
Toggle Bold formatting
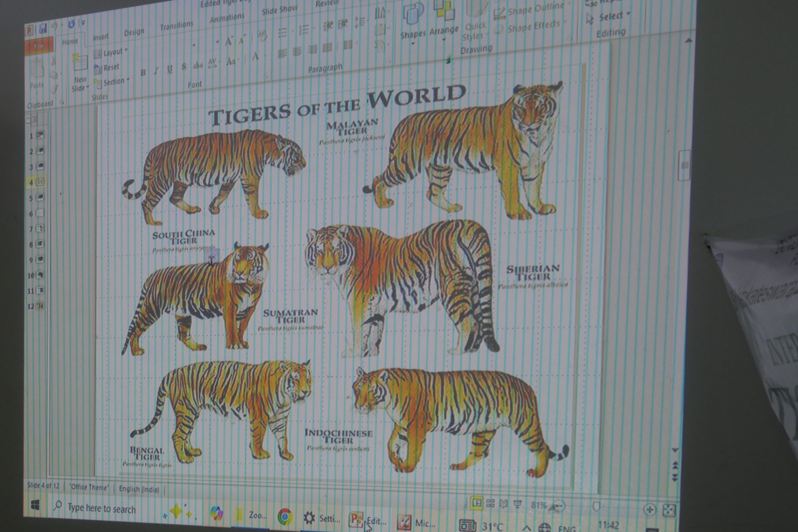143,72
